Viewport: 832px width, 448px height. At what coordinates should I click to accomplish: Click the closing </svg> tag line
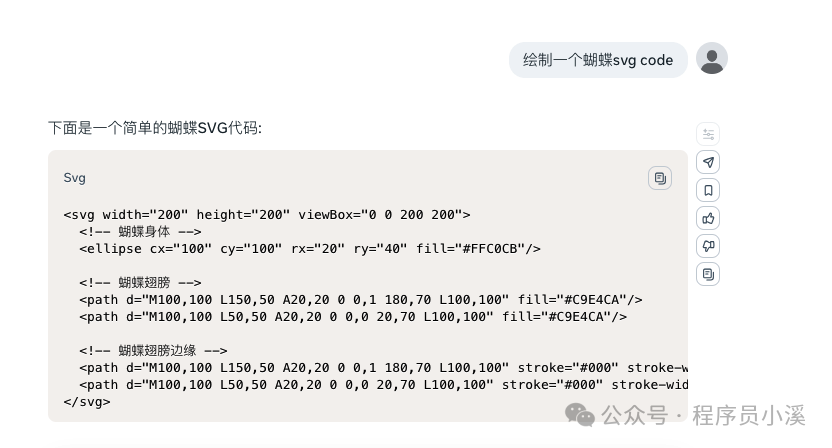click(87, 401)
